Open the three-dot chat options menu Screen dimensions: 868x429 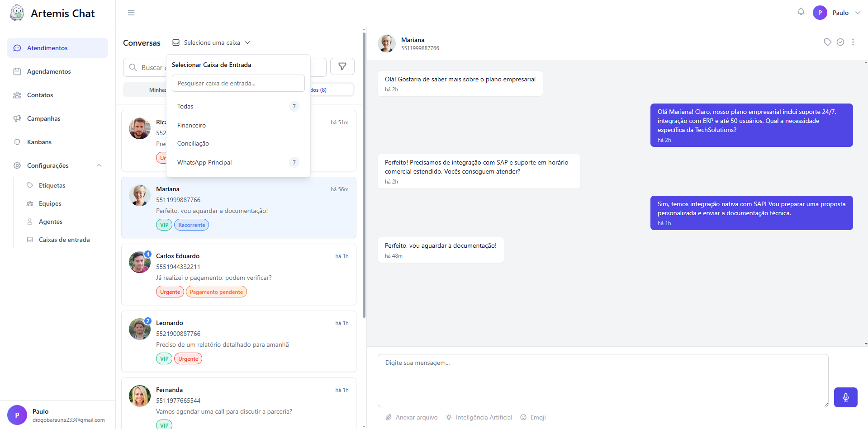click(853, 42)
